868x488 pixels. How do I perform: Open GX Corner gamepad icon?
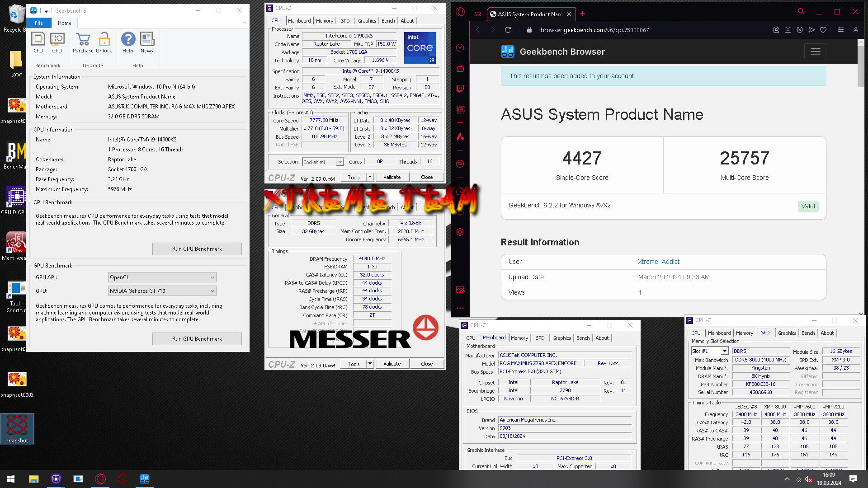coord(478,14)
